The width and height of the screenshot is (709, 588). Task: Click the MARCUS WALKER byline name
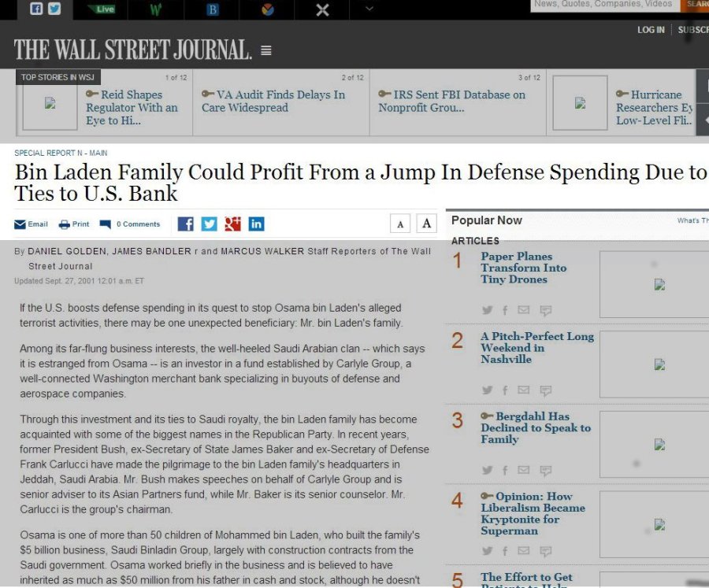[x=262, y=251]
